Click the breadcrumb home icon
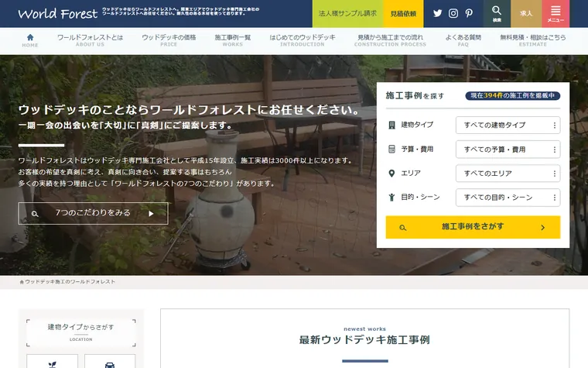 [22, 282]
